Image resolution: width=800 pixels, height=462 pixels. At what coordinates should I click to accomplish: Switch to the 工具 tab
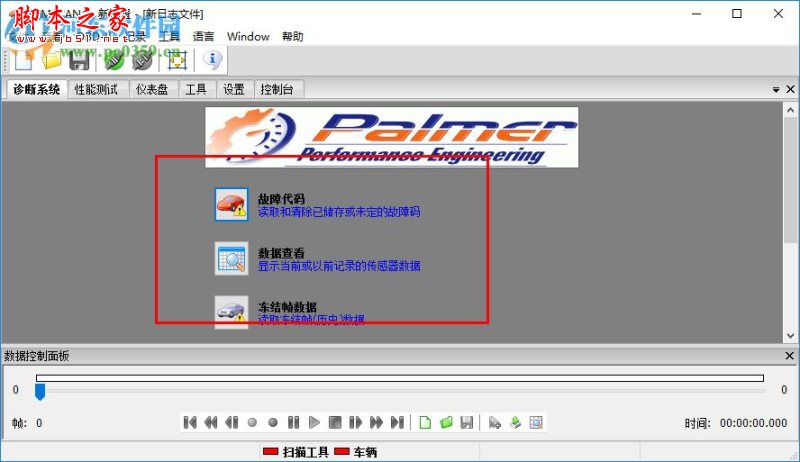(196, 90)
